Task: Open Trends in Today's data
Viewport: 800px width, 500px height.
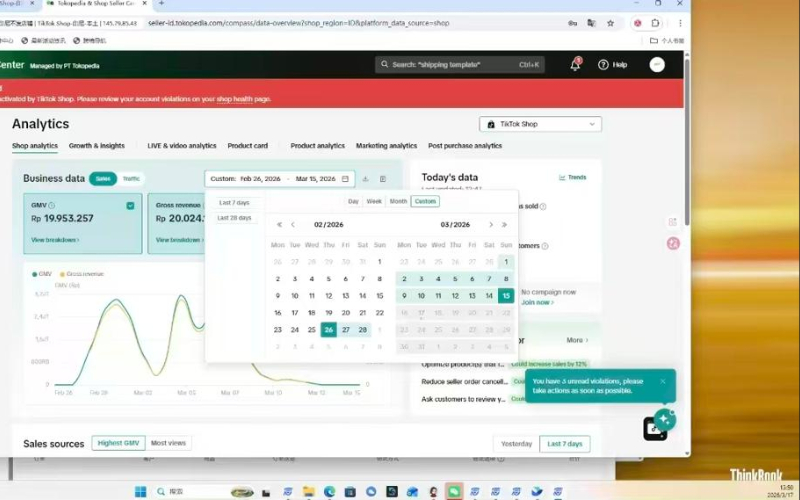Action: [572, 178]
